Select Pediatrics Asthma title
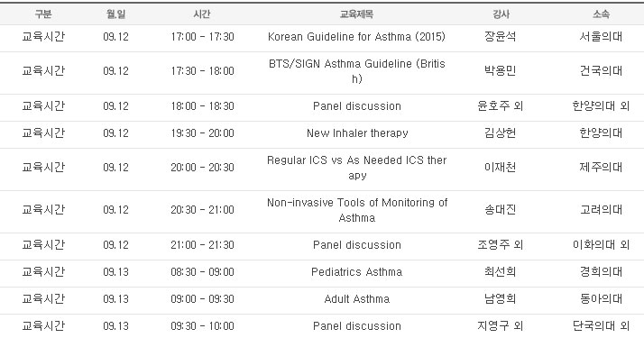The height and width of the screenshot is (338, 644). click(356, 272)
